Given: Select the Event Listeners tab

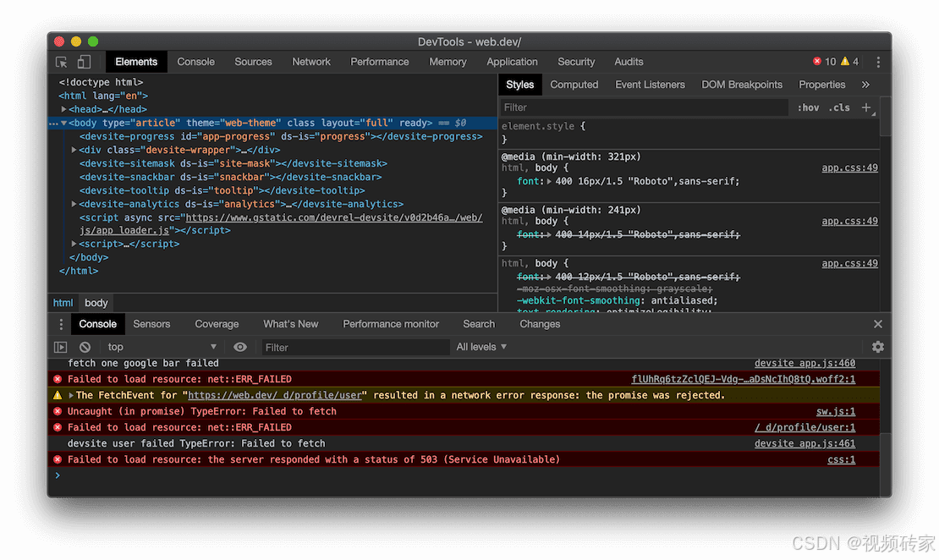Looking at the screenshot, I should [x=650, y=85].
